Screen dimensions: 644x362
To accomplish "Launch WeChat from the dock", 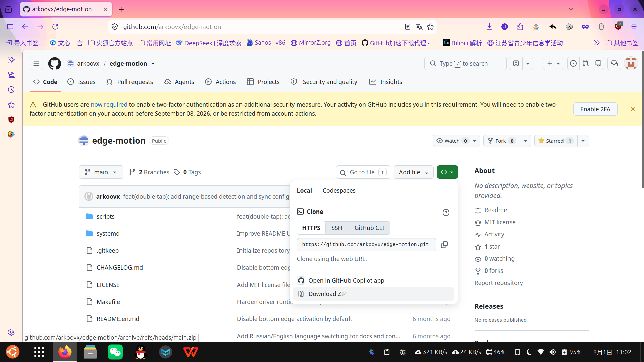I will point(115,352).
